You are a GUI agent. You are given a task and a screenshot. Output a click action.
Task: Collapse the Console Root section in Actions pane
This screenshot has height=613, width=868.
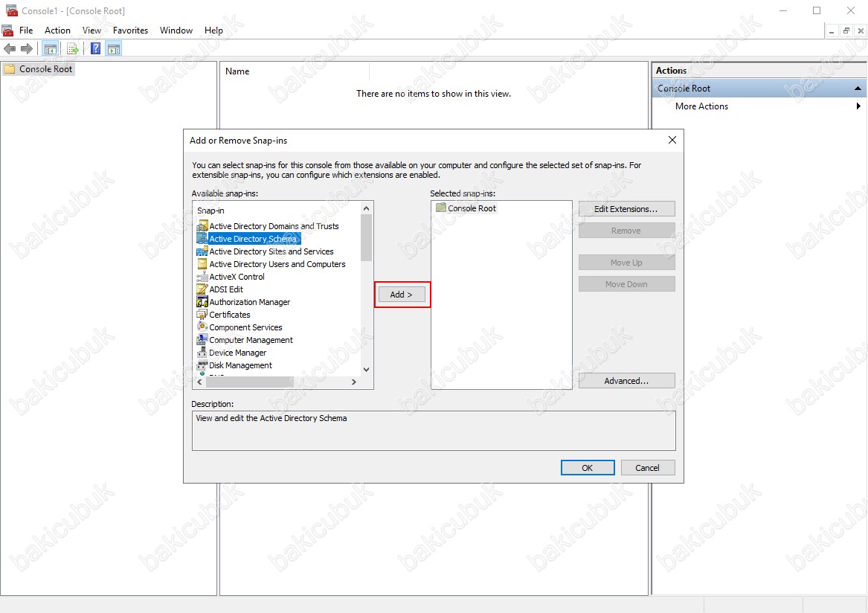point(858,89)
